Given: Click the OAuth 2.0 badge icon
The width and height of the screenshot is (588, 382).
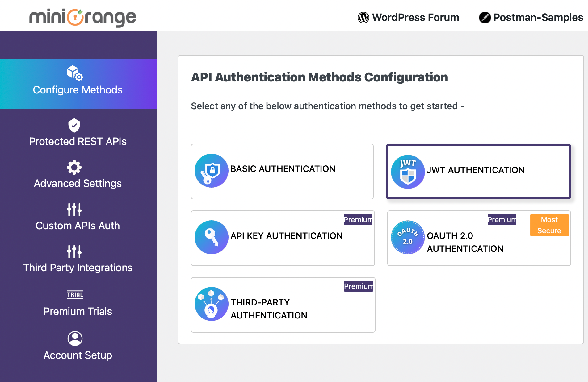Looking at the screenshot, I should point(408,237).
